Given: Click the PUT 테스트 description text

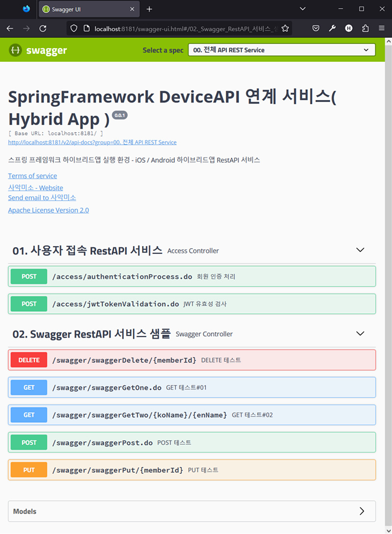Looking at the screenshot, I should click(203, 470).
